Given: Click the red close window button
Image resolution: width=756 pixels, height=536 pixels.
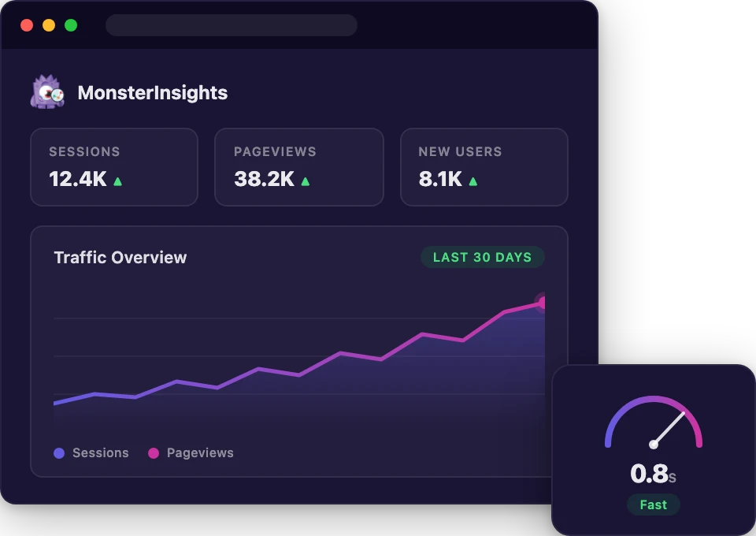Looking at the screenshot, I should point(27,25).
